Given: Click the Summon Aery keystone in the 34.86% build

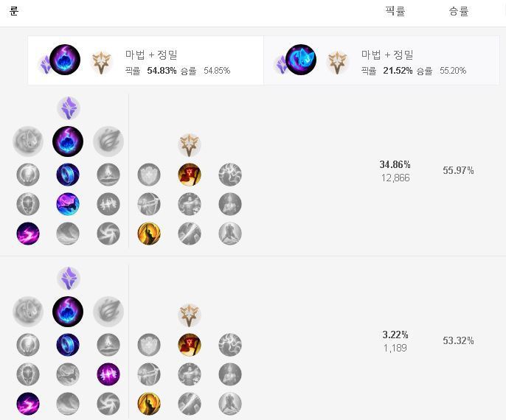Looking at the screenshot, I should click(x=28, y=141).
